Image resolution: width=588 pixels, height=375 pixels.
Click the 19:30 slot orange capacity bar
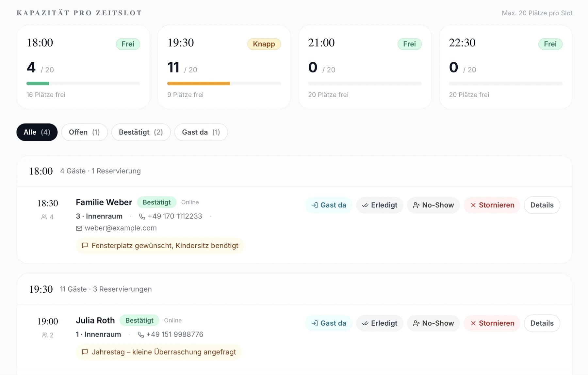pos(199,84)
